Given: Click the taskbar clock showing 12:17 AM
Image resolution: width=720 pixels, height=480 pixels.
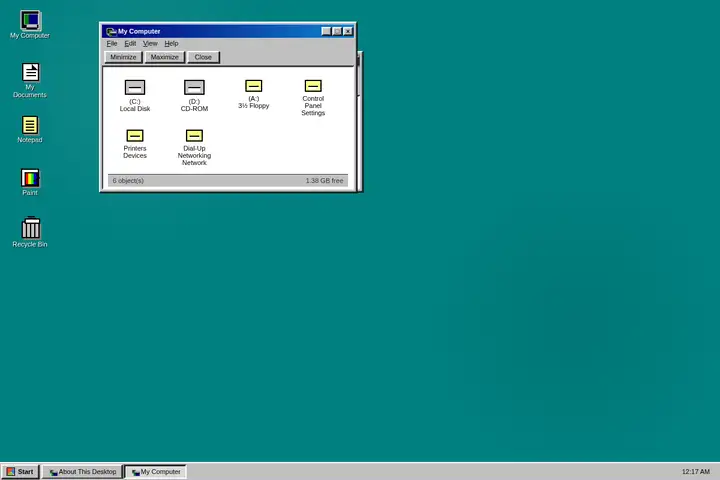Looking at the screenshot, I should [x=696, y=472].
